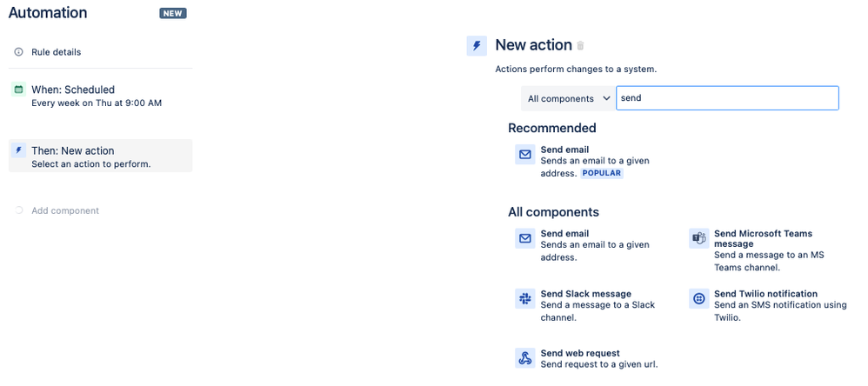The width and height of the screenshot is (868, 386).
Task: Open the All components filter dropdown
Action: coord(568,98)
